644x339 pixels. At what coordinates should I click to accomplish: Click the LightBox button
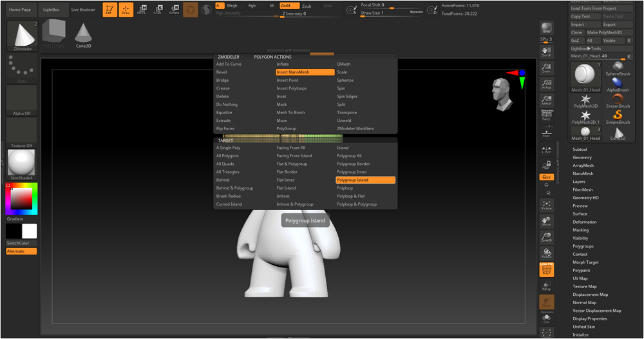[51, 10]
